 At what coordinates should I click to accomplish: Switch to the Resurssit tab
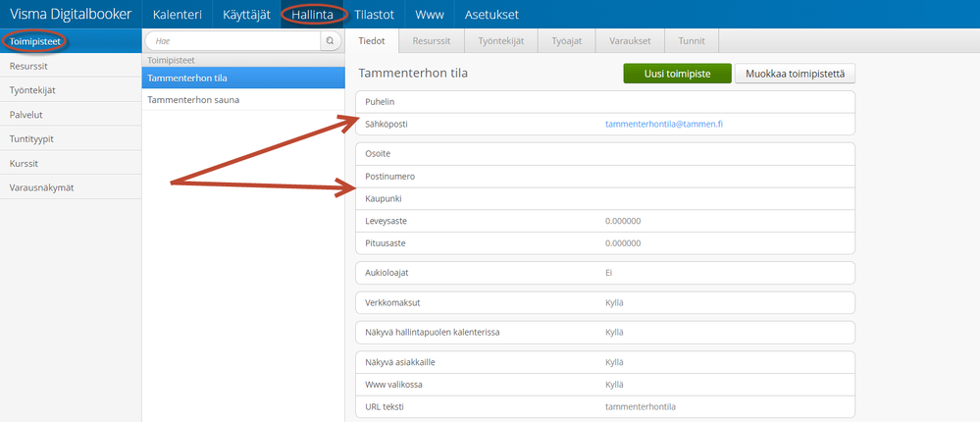(432, 41)
